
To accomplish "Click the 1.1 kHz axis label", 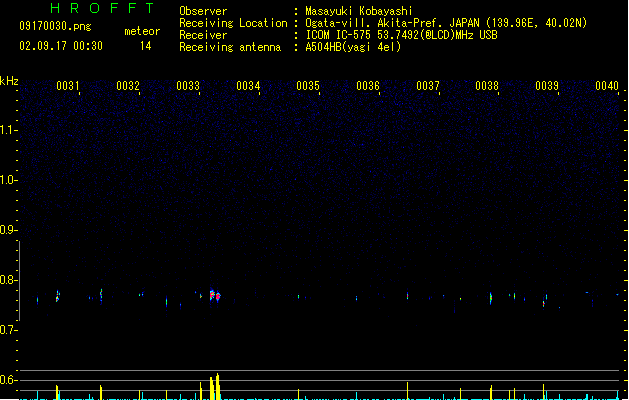I will pyautogui.click(x=8, y=130).
